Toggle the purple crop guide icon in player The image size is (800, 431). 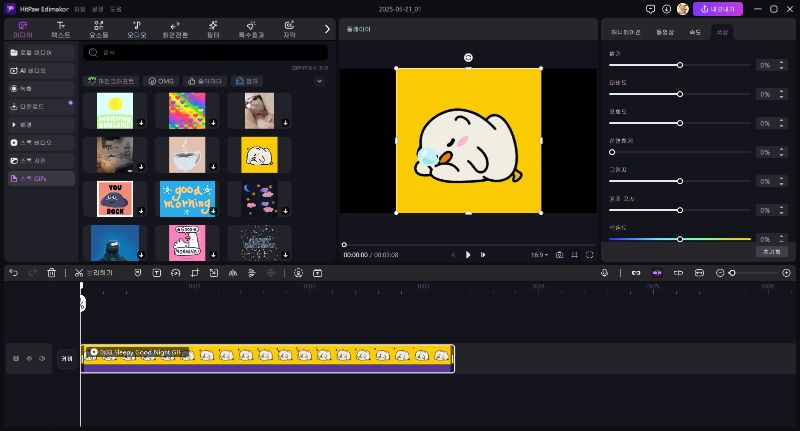click(x=574, y=255)
